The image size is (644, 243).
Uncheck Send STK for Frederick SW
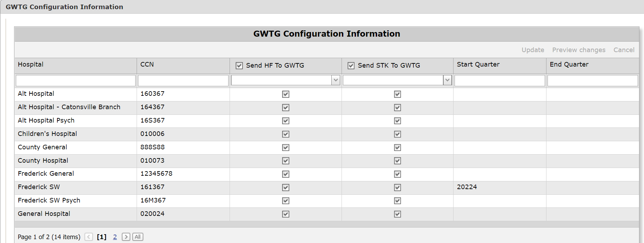pyautogui.click(x=398, y=187)
